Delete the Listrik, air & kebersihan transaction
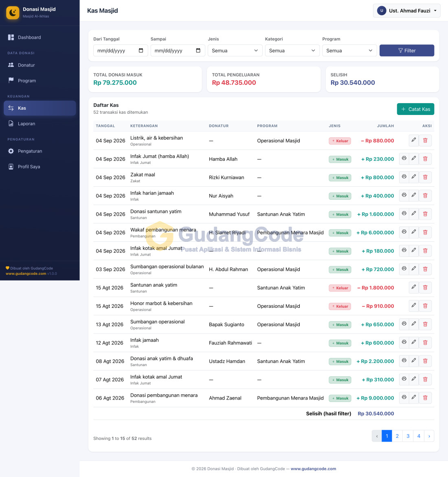448x477 pixels. 425,140
